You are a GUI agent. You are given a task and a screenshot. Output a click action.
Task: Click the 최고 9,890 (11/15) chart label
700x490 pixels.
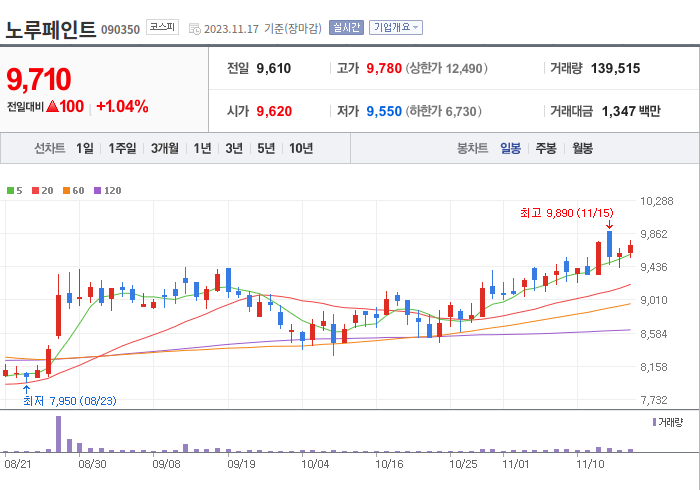[x=567, y=213]
